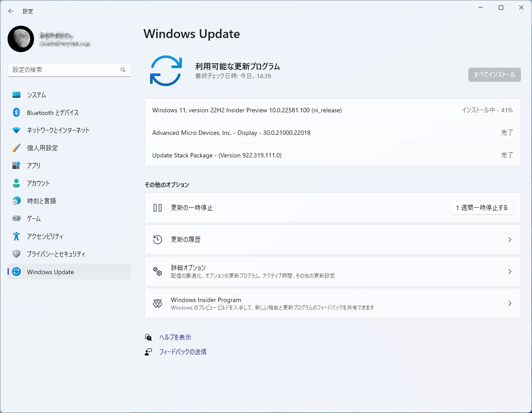Viewport: 532px width, 413px height.
Task: Click the 時刻と言語 globe clock icon
Action: tap(16, 201)
